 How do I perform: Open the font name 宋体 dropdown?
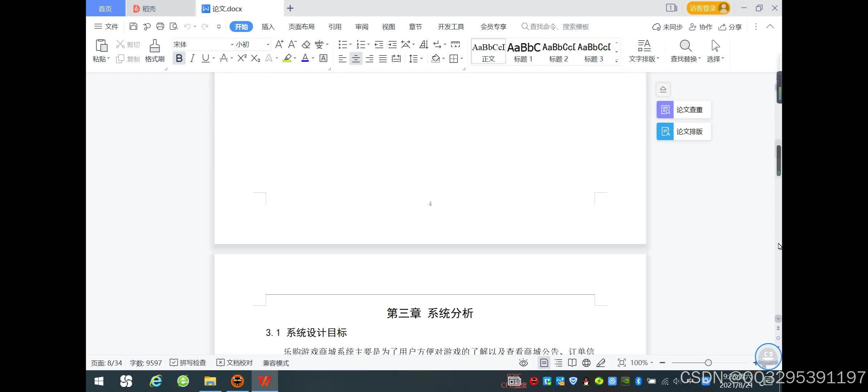pyautogui.click(x=232, y=45)
